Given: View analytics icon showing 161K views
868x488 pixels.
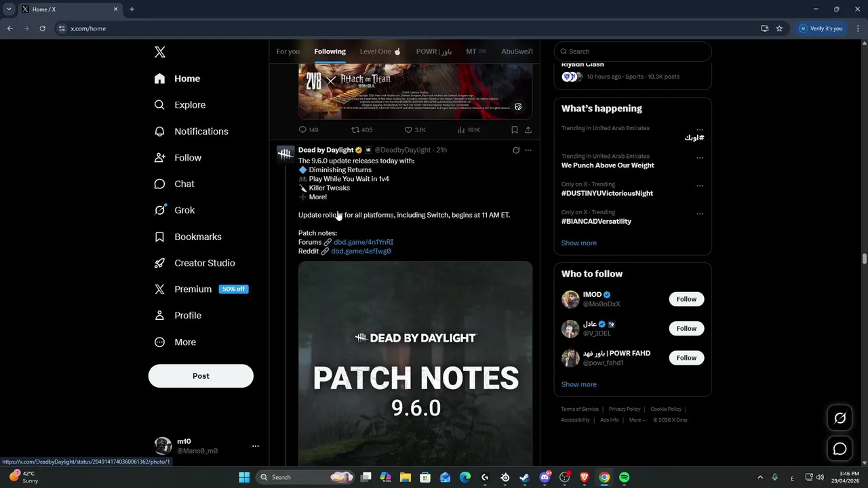Looking at the screenshot, I should pos(469,129).
